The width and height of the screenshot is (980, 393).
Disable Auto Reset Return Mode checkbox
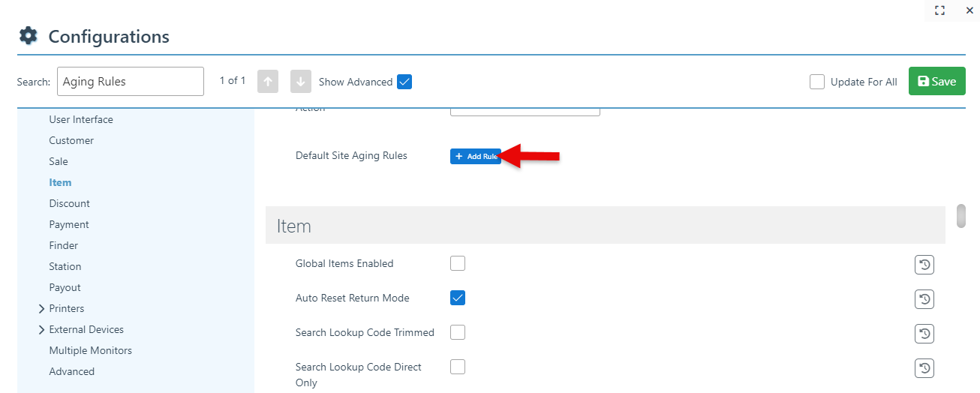tap(458, 298)
